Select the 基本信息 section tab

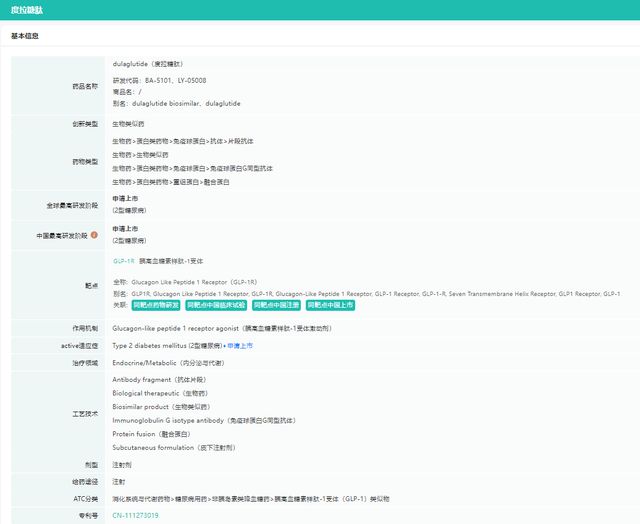(24, 36)
